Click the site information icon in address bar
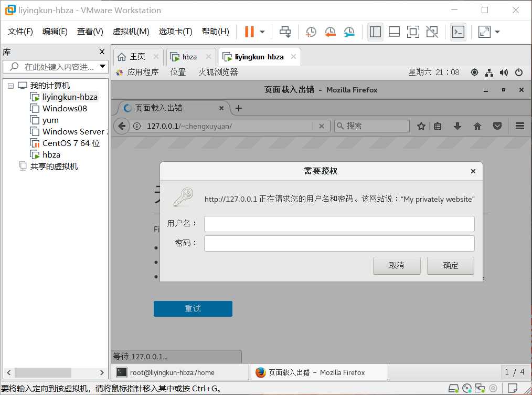This screenshot has height=395, width=532. [137, 126]
